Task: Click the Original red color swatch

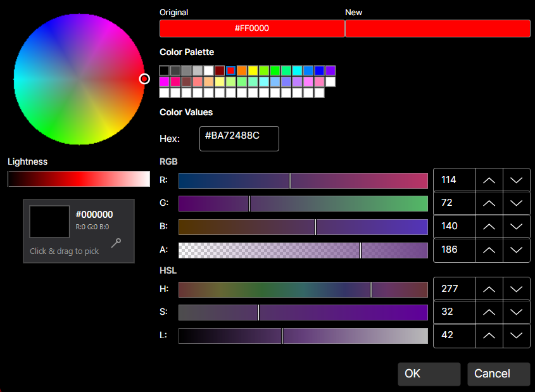Action: [x=252, y=28]
